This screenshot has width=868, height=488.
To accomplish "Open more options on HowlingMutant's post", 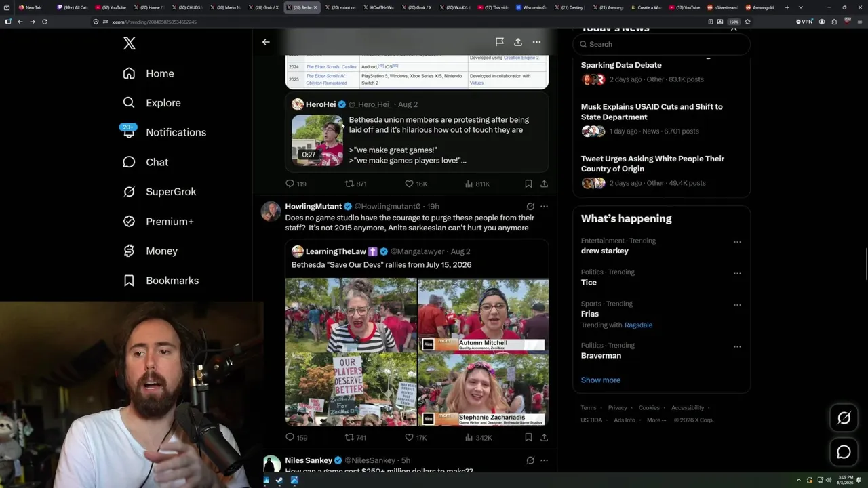I will pos(544,206).
